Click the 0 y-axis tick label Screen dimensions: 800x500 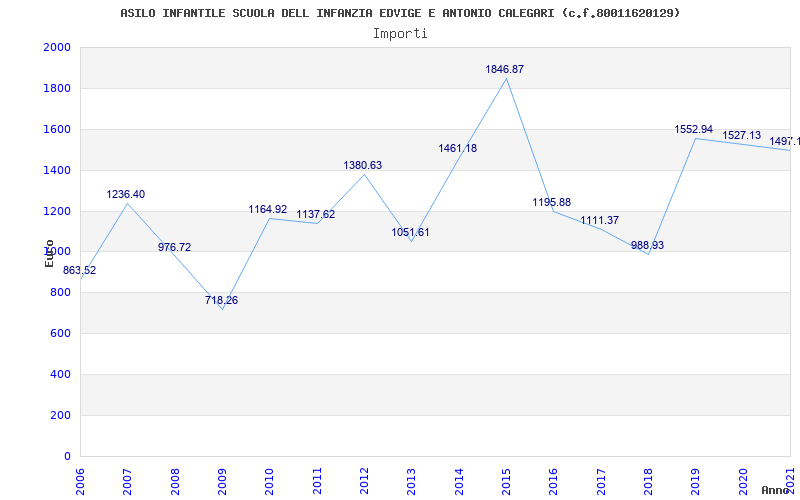[x=67, y=456]
